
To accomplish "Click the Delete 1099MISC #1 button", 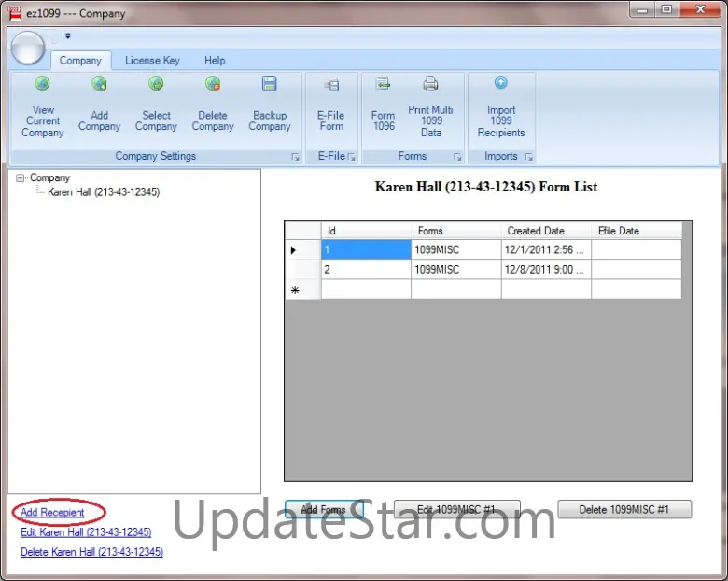I will [x=624, y=509].
